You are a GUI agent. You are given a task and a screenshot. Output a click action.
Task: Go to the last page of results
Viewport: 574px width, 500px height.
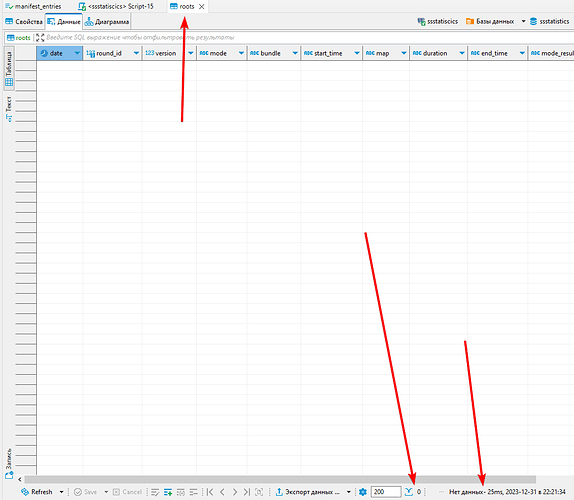(x=247, y=492)
